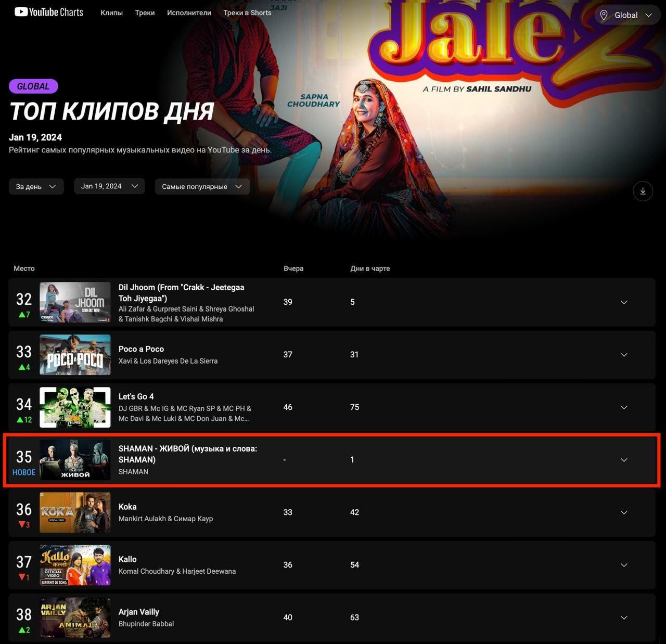The height and width of the screenshot is (644, 666).
Task: Click artist Bhupinder Babbal
Action: (x=146, y=624)
